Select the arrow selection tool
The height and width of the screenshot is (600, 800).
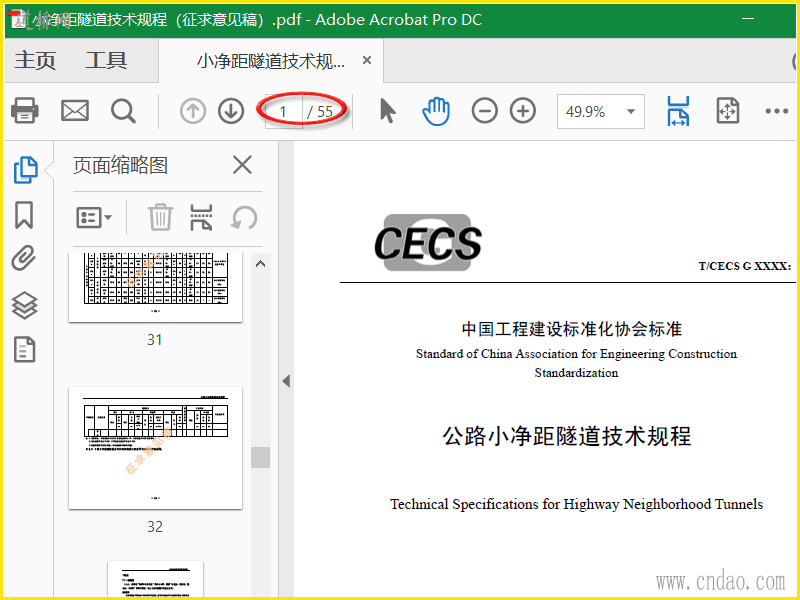(x=387, y=110)
